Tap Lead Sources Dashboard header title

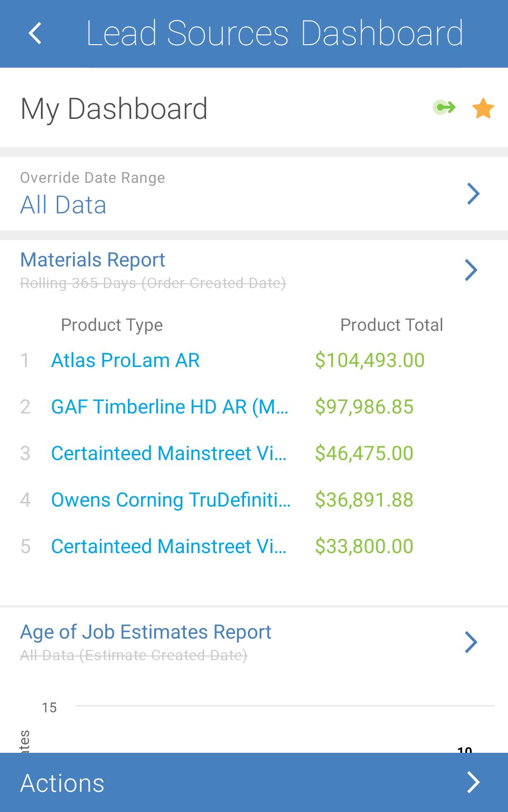pyautogui.click(x=275, y=33)
